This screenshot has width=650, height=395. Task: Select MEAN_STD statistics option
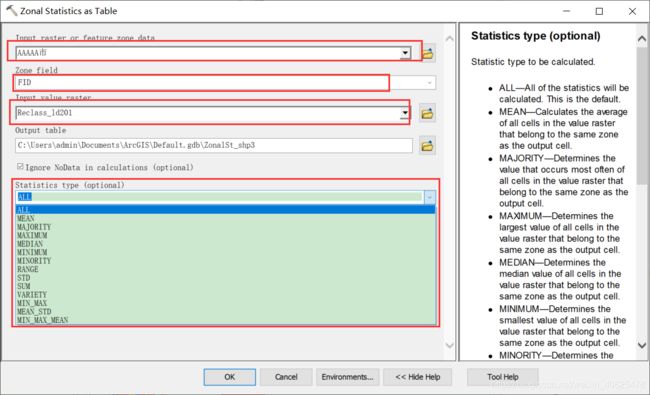pos(226,312)
